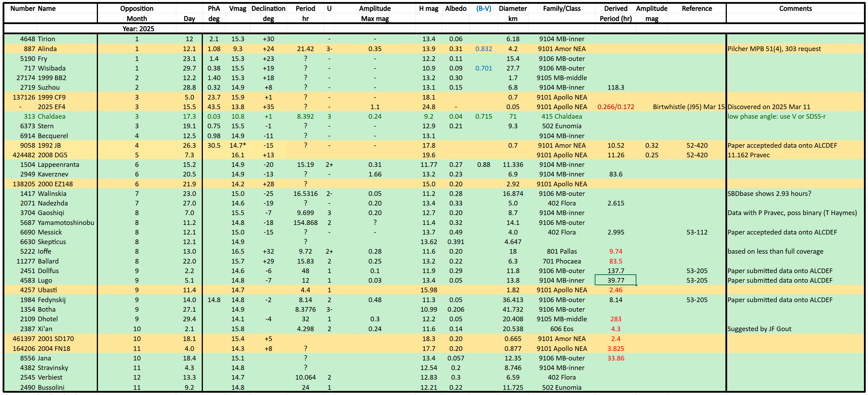
Task: Click the Chaldaea name cell
Action: click(x=52, y=116)
